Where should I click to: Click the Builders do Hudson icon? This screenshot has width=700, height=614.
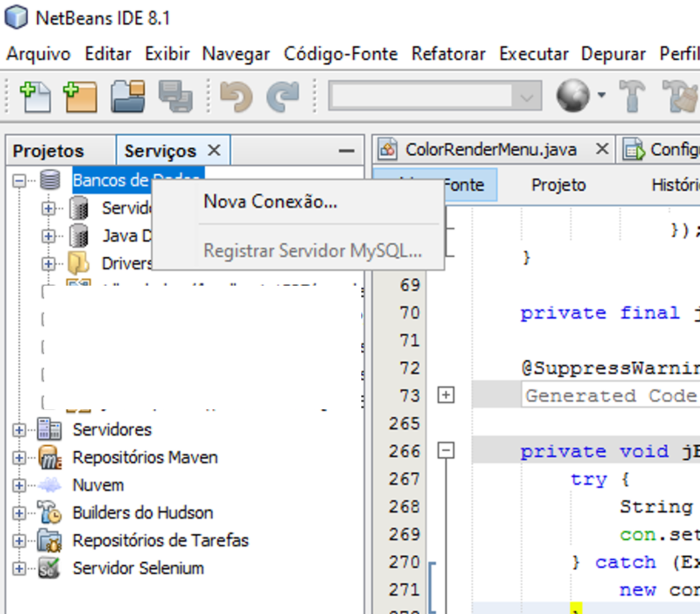click(49, 512)
